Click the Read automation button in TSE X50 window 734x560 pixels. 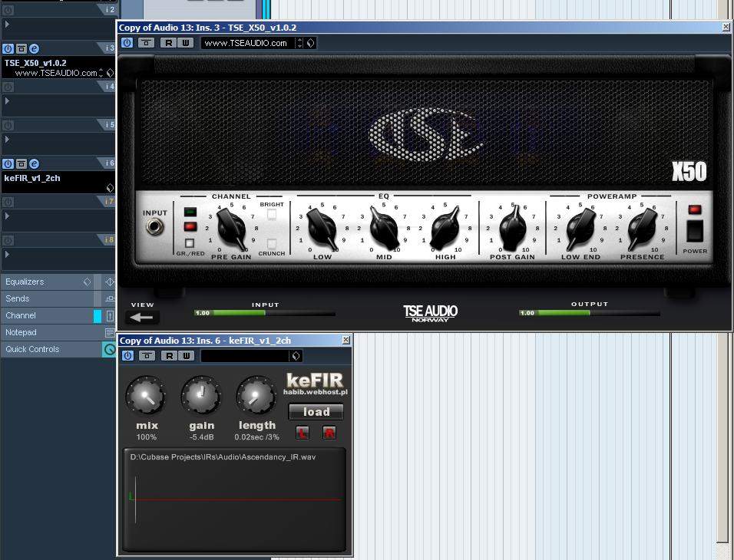click(168, 43)
